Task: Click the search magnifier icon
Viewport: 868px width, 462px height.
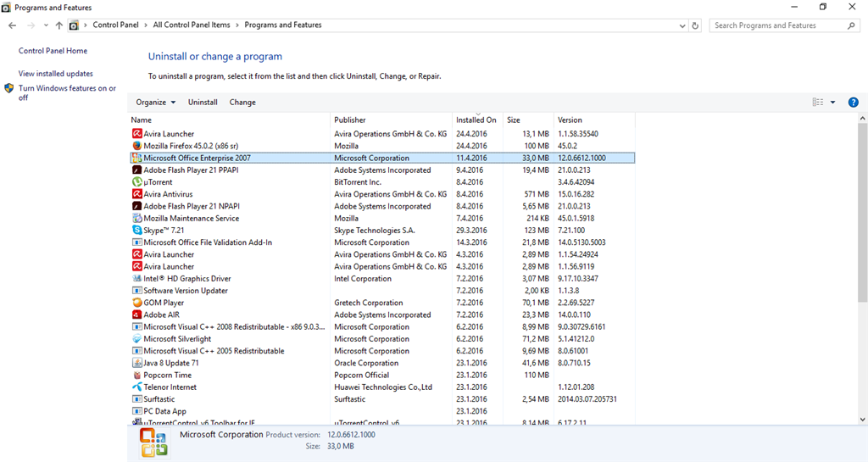Action: click(851, 25)
